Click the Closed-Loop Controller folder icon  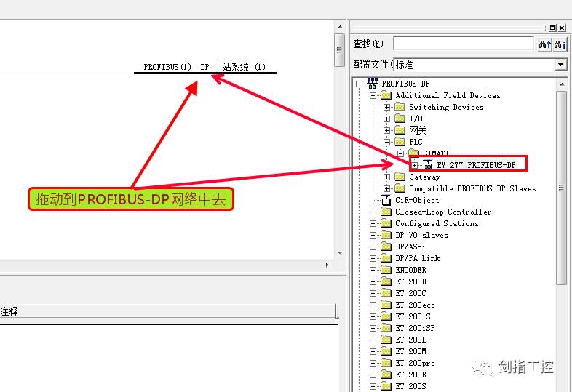(386, 212)
